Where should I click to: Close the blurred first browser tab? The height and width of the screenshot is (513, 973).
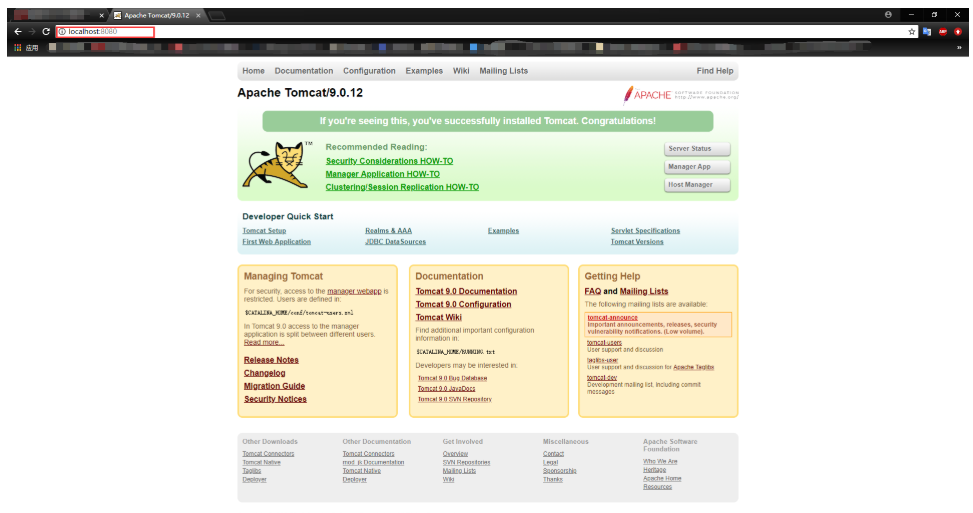click(x=101, y=16)
